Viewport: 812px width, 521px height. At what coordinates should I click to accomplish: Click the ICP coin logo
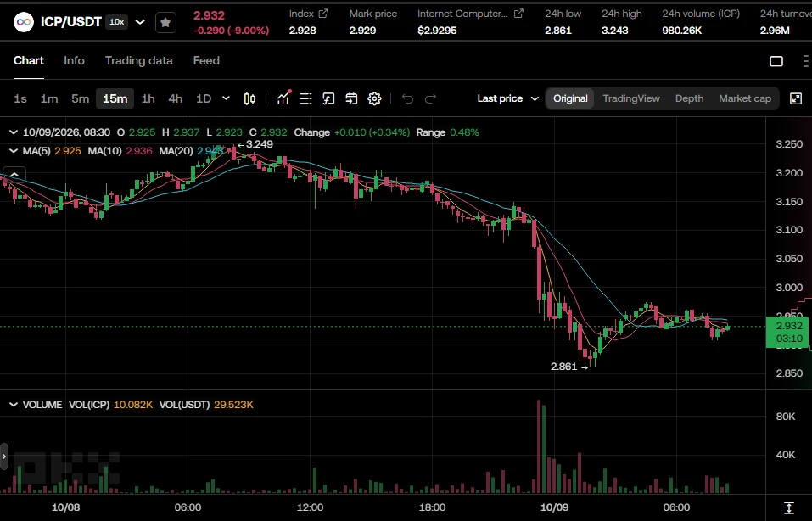coord(23,22)
